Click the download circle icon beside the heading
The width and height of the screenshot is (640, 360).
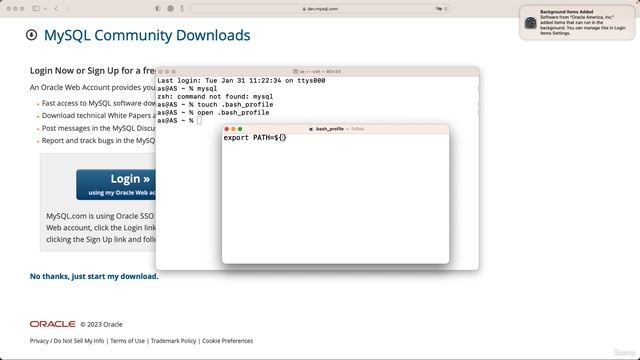point(31,35)
